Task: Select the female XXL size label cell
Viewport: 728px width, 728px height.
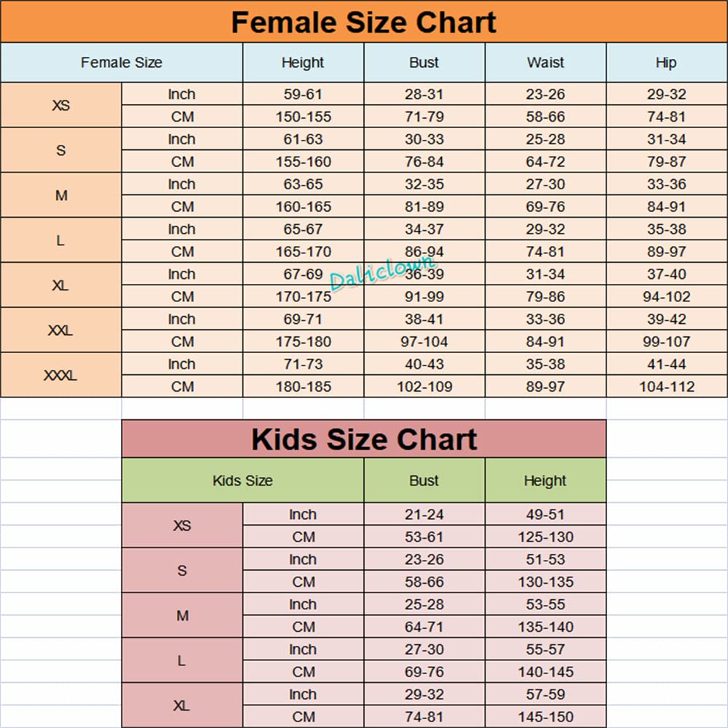Action: (60, 331)
